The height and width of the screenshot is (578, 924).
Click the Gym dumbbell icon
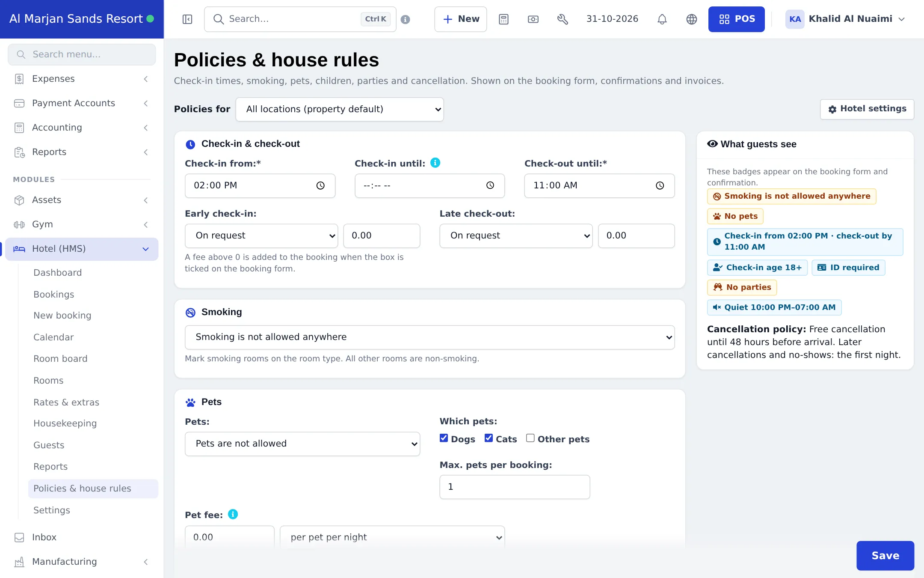tap(19, 224)
